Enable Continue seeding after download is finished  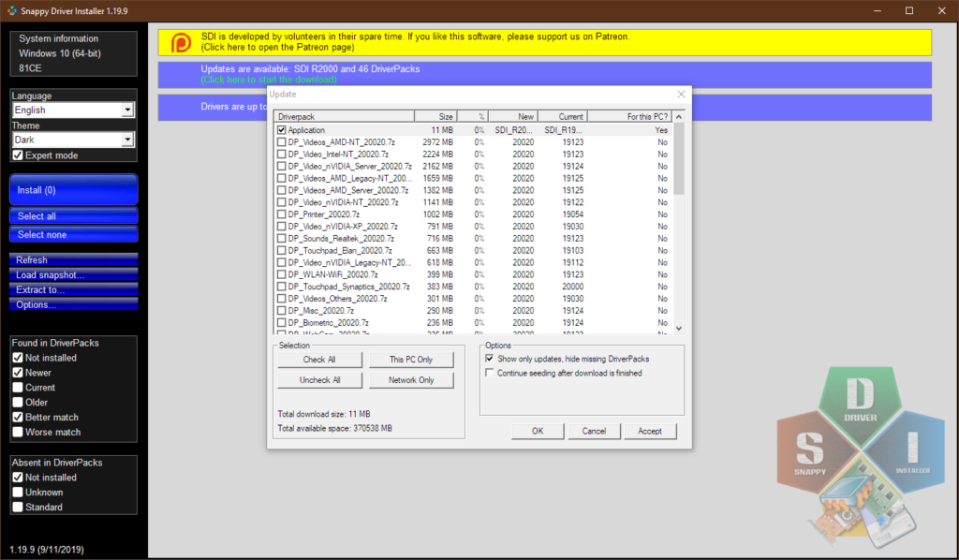pos(489,373)
